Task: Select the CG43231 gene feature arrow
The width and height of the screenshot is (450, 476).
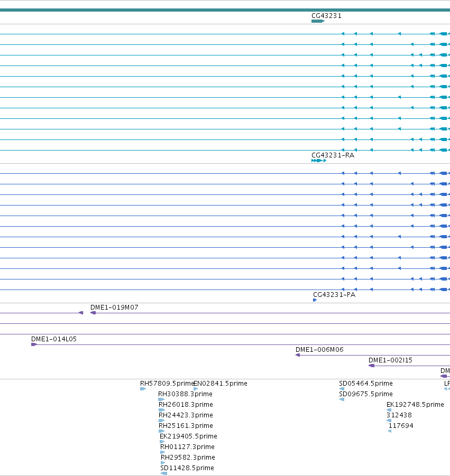Action: pyautogui.click(x=318, y=21)
